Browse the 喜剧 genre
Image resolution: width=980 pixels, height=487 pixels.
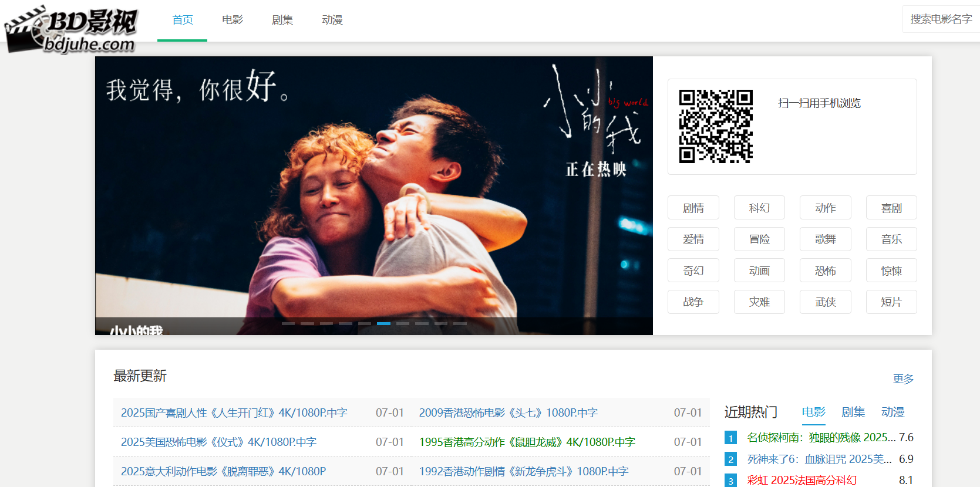(x=891, y=208)
